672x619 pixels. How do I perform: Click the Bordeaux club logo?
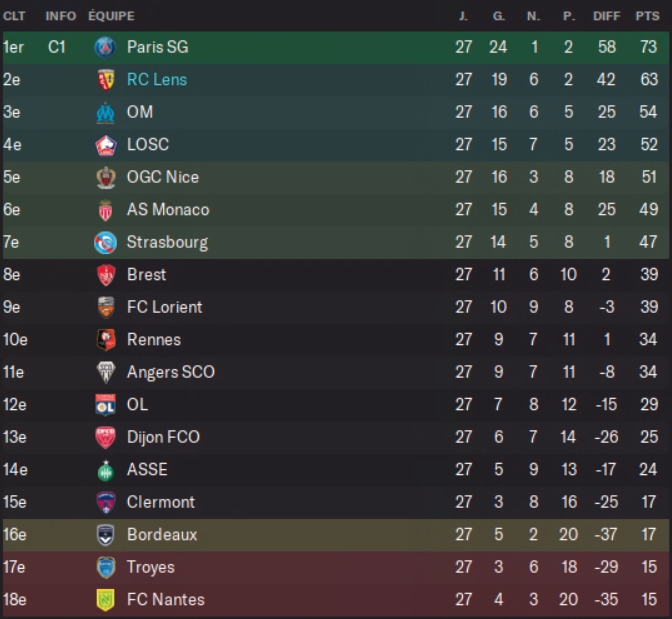(x=105, y=535)
